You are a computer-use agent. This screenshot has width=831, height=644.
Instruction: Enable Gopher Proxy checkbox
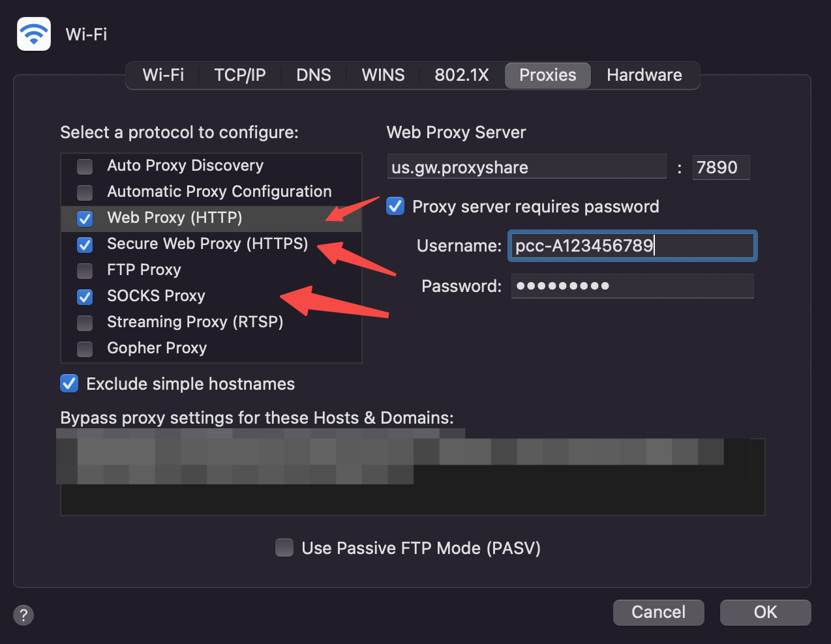click(85, 349)
